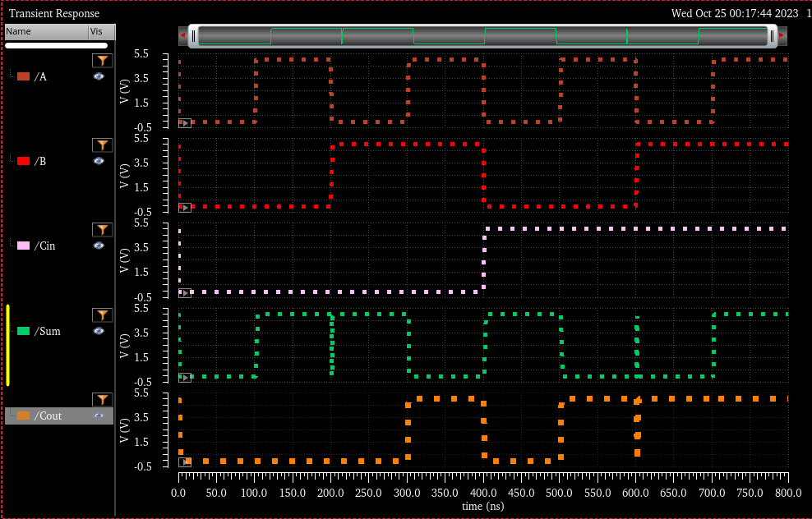Viewport: 812px width, 519px height.
Task: Expand the /Cin tree node connector
Action: pyautogui.click(x=12, y=246)
